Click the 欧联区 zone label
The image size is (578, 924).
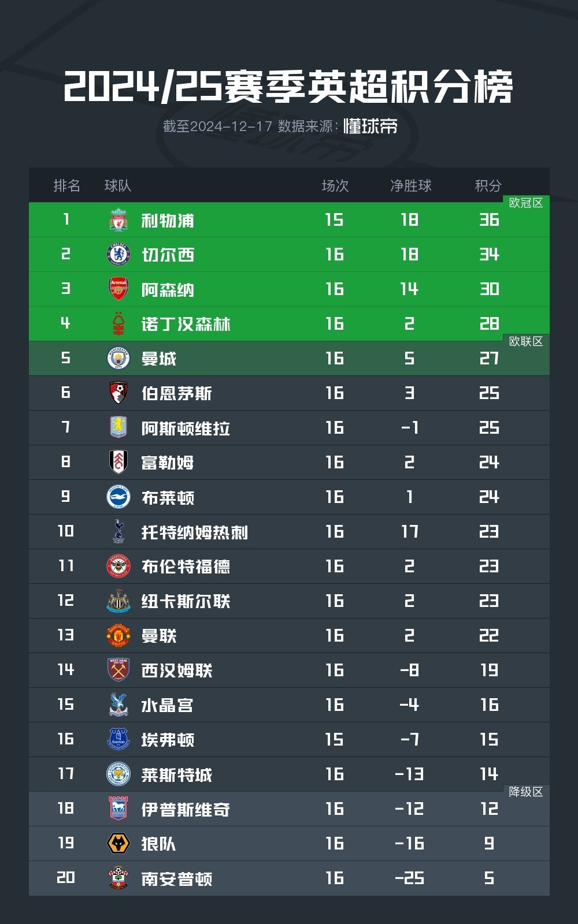point(525,341)
